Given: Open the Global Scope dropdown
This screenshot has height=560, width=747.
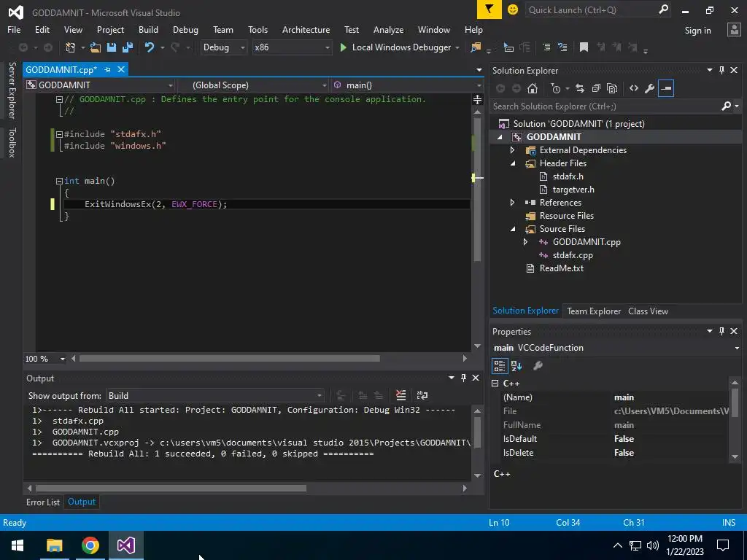Looking at the screenshot, I should [x=255, y=85].
